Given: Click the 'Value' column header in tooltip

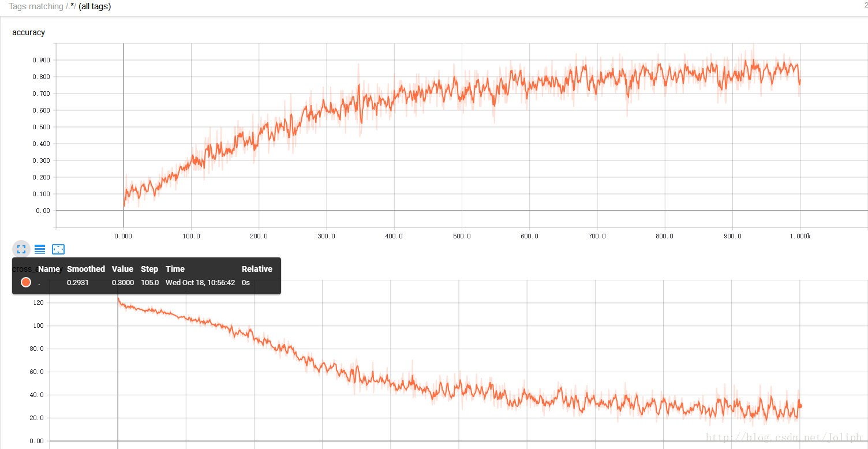Looking at the screenshot, I should pos(122,269).
